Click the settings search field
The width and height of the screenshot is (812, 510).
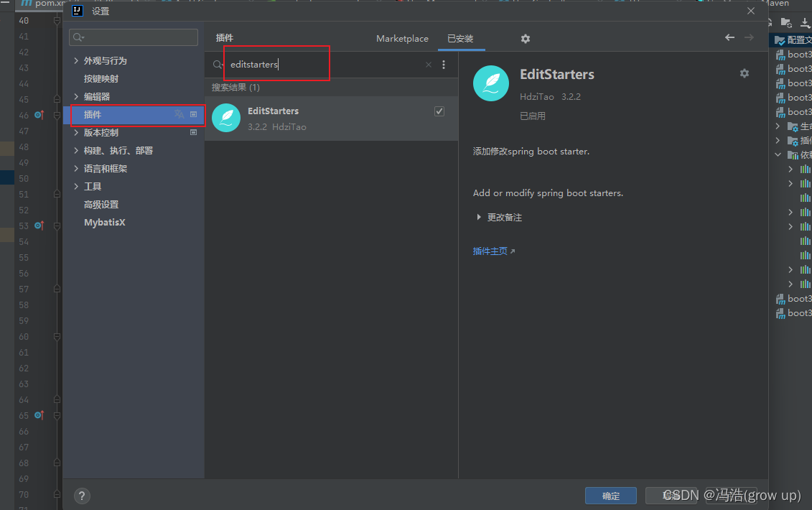click(x=134, y=37)
